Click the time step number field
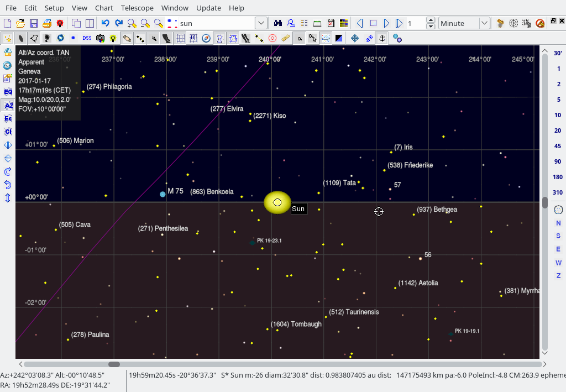The height and width of the screenshot is (392, 566). tap(416, 23)
